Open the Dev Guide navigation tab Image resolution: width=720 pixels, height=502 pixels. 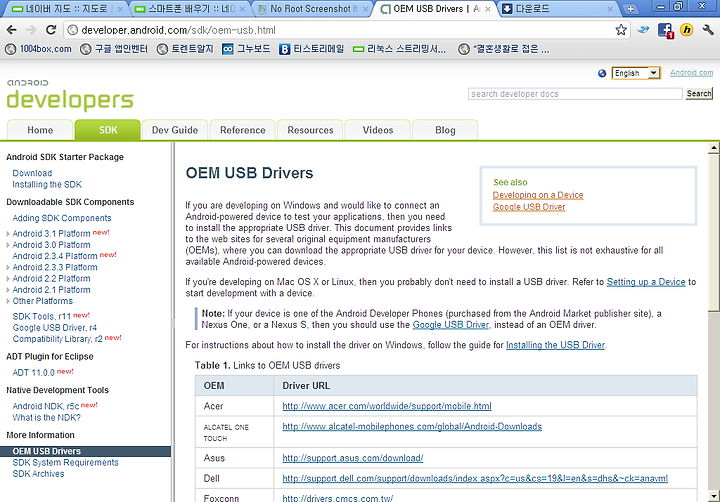tap(175, 130)
